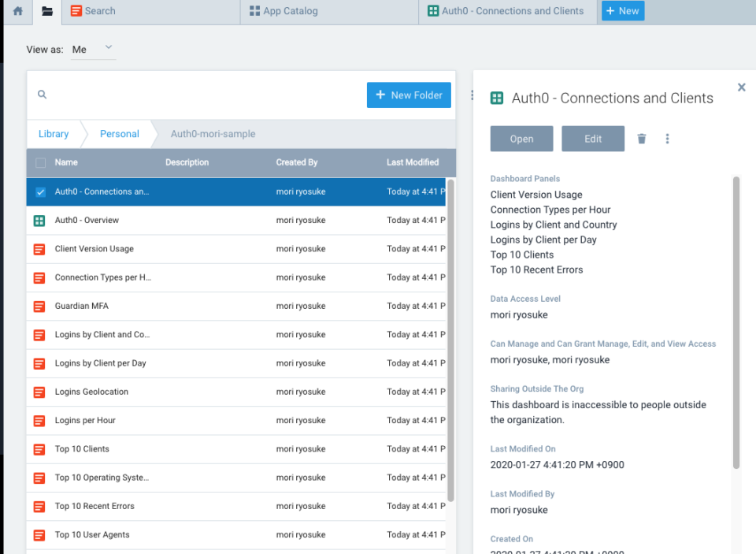
Task: Uncheck the Auth0 - Connections row checkbox
Action: (x=40, y=192)
